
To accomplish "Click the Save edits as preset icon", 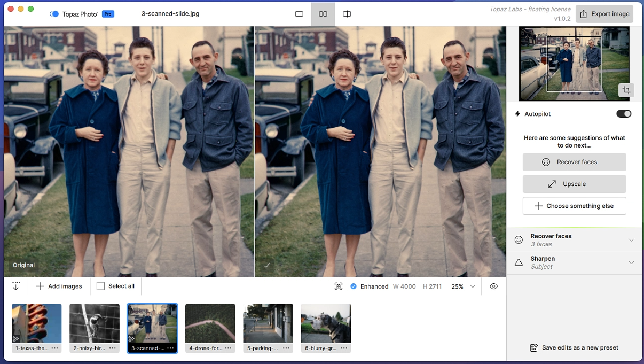I will [533, 347].
